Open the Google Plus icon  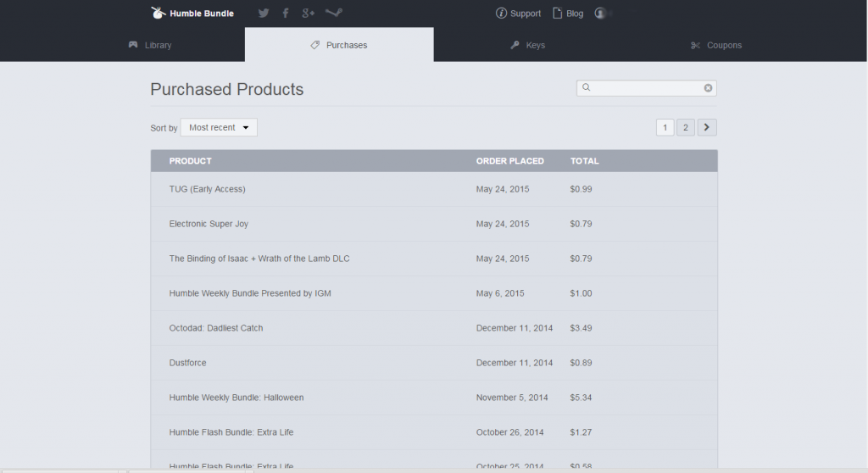click(309, 13)
